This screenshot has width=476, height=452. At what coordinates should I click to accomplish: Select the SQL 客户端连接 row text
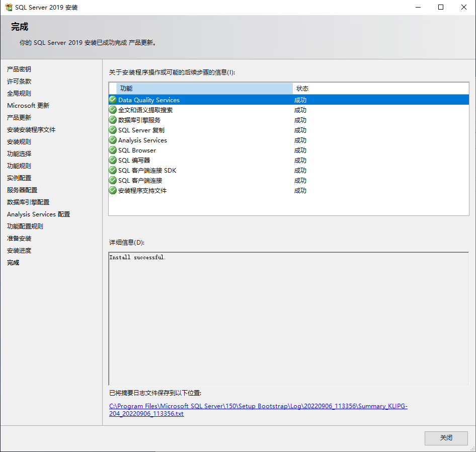tap(140, 180)
